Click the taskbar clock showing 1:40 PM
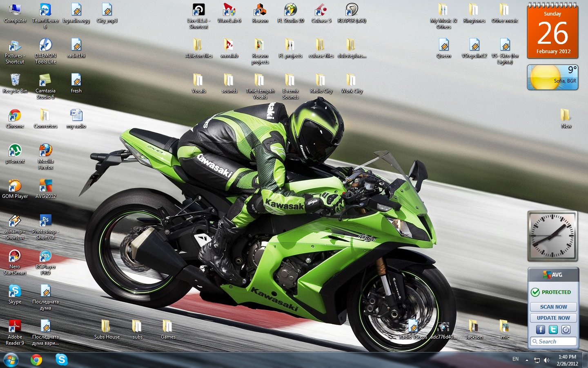 coord(567,360)
